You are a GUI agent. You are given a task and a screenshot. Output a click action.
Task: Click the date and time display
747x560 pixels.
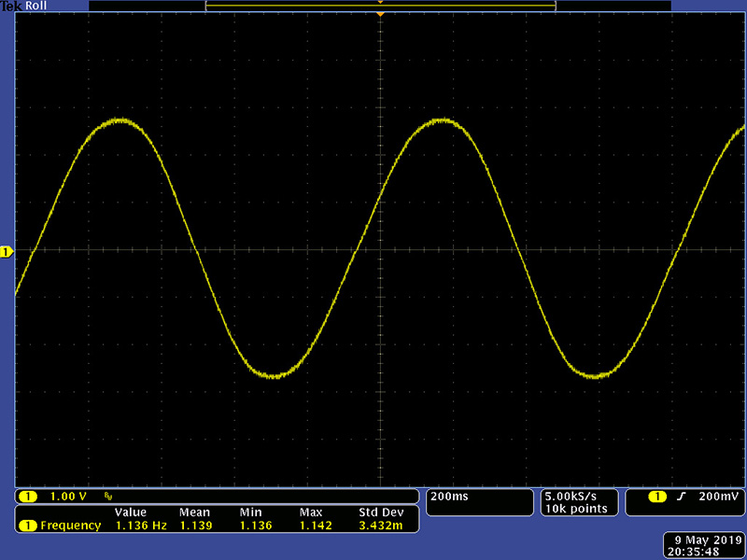click(702, 546)
